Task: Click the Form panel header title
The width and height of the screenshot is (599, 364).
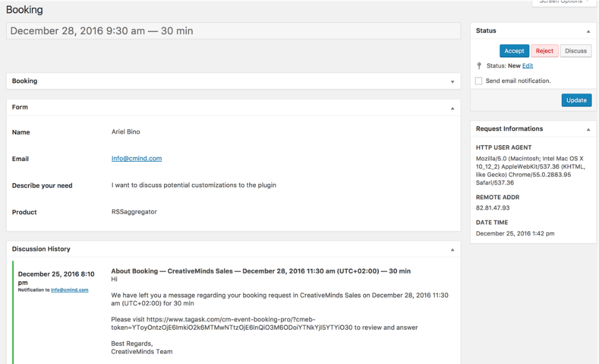Action: [x=20, y=107]
